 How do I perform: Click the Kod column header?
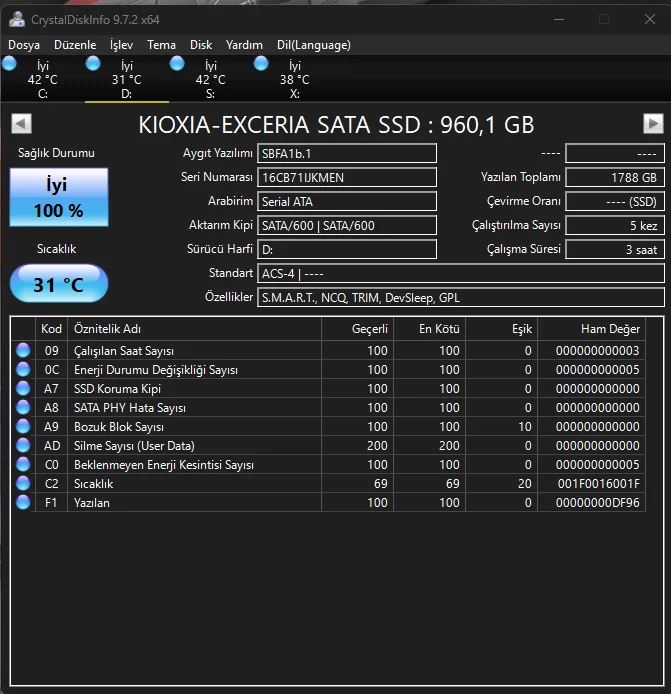[51, 329]
